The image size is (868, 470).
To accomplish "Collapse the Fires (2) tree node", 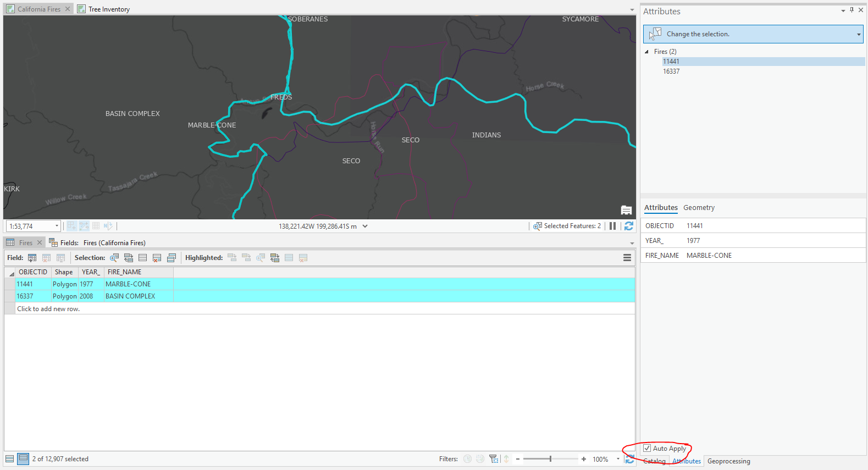I will coord(647,52).
